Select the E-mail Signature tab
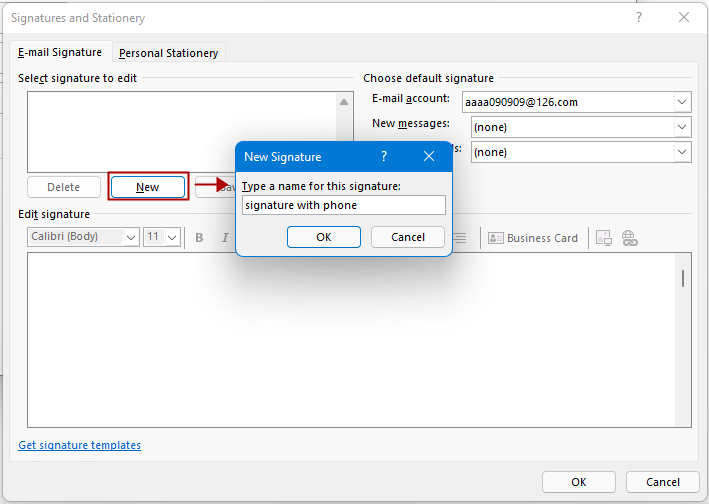The width and height of the screenshot is (709, 504). [x=61, y=53]
